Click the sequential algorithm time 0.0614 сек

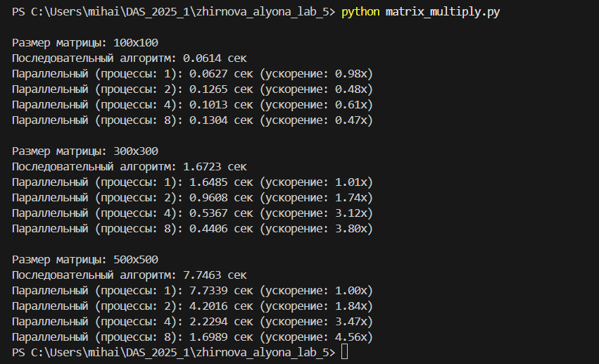click(x=215, y=58)
